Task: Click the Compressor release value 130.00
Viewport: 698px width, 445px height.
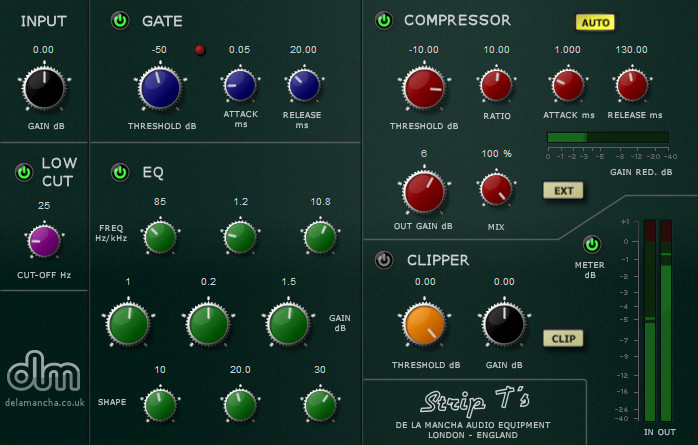Action: [x=632, y=50]
